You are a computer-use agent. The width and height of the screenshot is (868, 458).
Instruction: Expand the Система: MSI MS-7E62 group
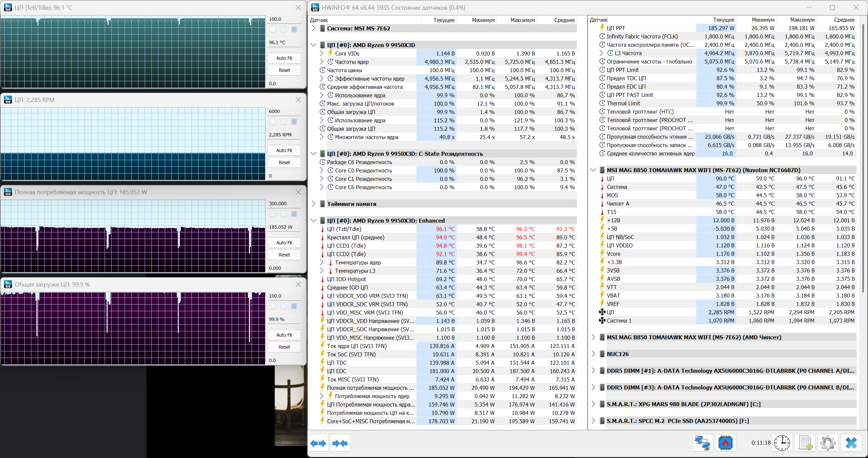coord(314,28)
